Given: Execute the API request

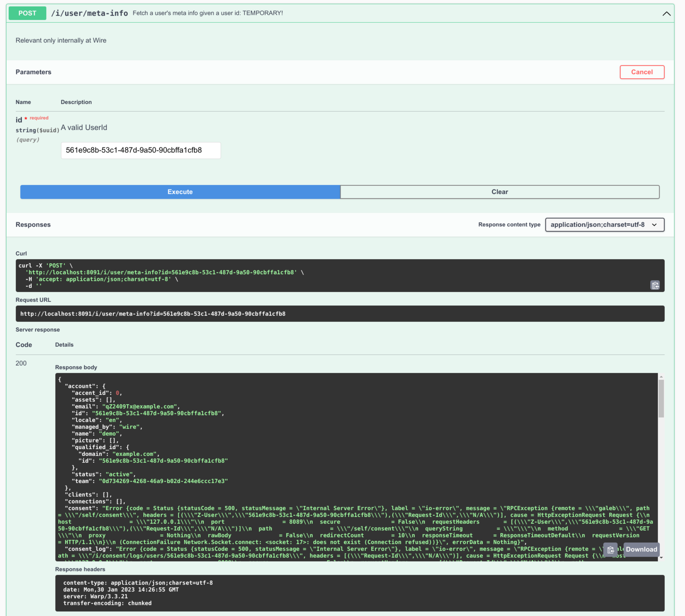Looking at the screenshot, I should [x=180, y=192].
